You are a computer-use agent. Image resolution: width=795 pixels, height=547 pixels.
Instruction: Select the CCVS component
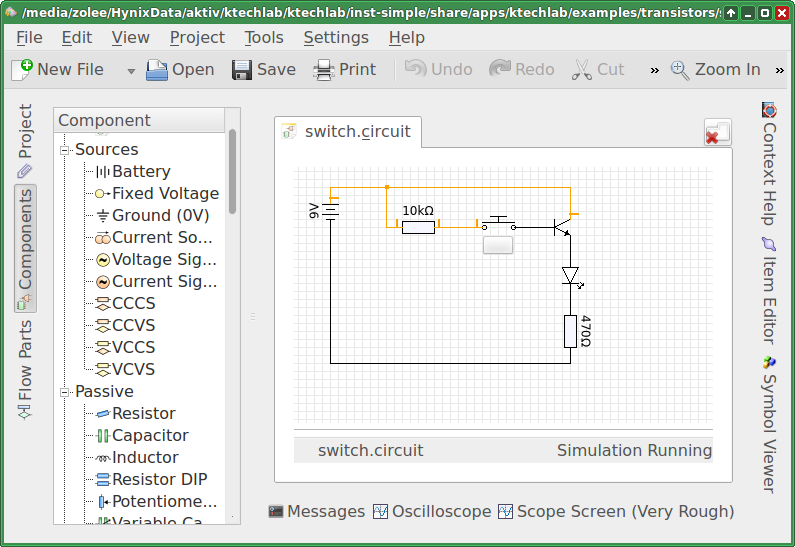[125, 325]
